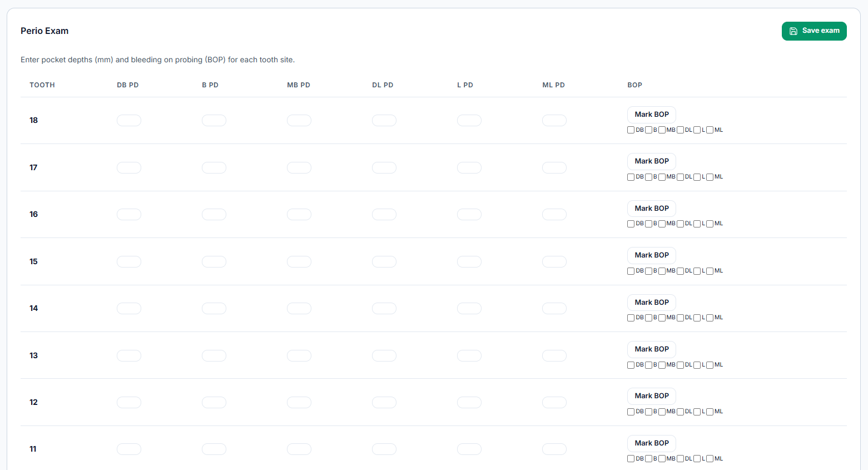Focus the L PD field for tooth 14
Viewport: 868px width, 470px height.
[x=469, y=308]
